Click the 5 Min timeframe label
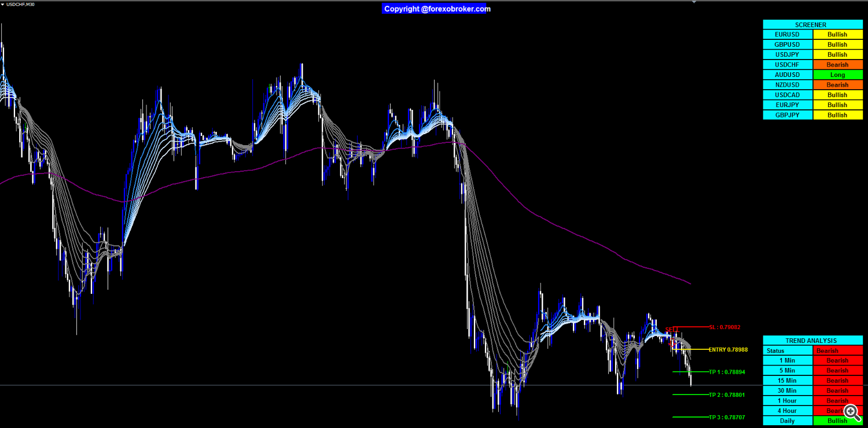This screenshot has width=868, height=428. pyautogui.click(x=788, y=371)
